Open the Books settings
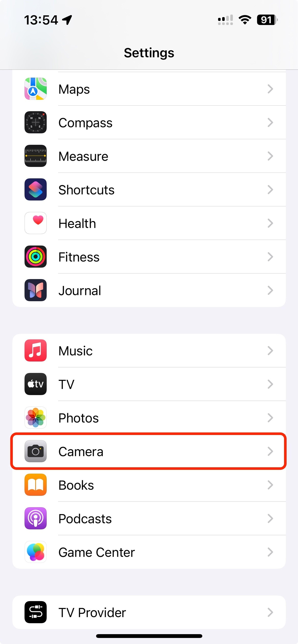 tap(149, 485)
